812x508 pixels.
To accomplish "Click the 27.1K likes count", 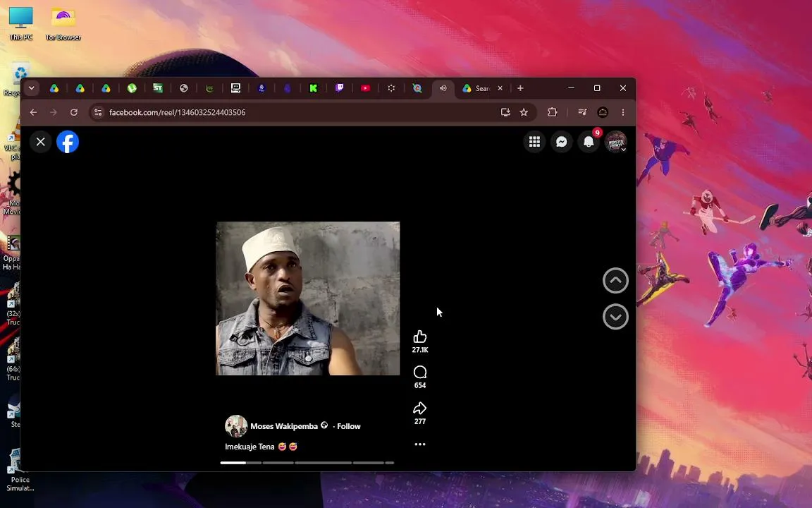I will (x=420, y=350).
